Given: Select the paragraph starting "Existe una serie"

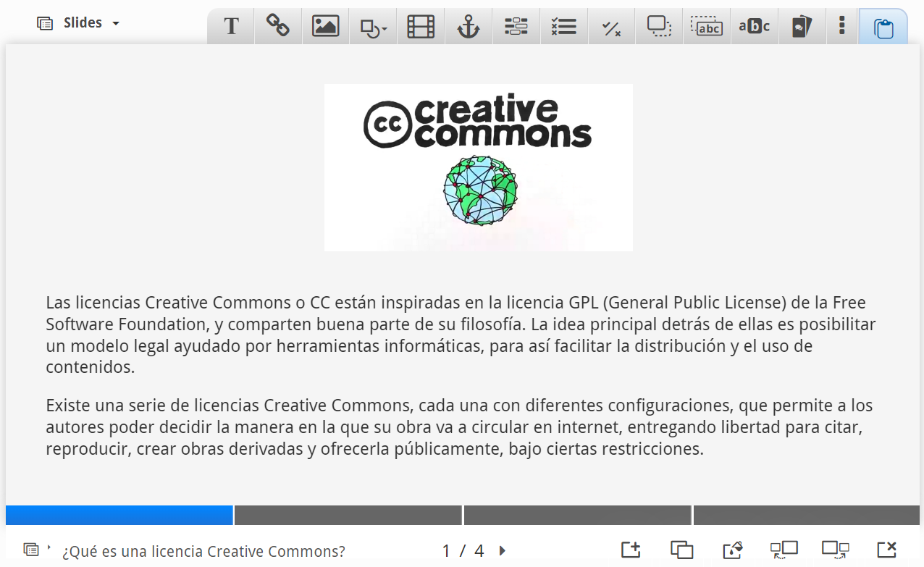Looking at the screenshot, I should [459, 427].
